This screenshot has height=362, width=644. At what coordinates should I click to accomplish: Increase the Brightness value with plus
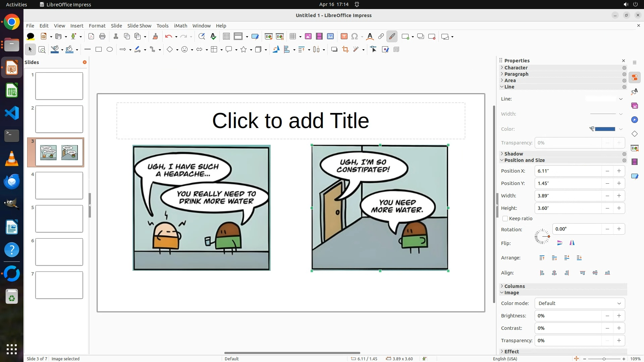coord(619,316)
